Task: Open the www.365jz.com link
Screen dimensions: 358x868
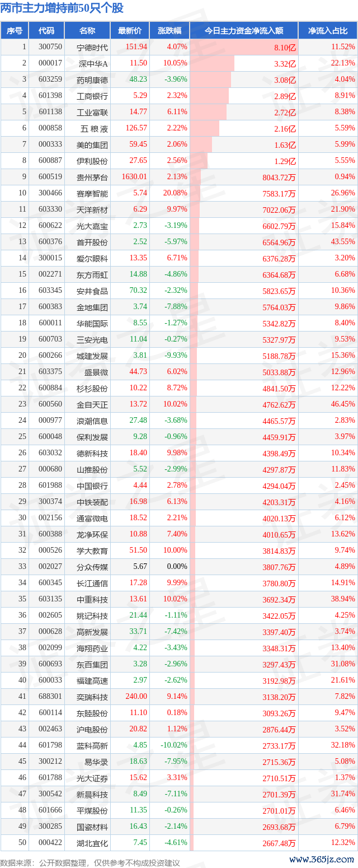Action: 323,860
